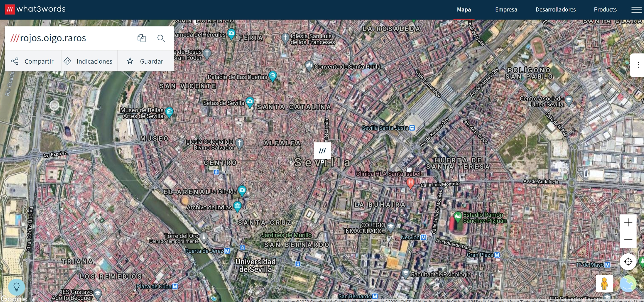Click the Archivo de Indias marker
The image size is (644, 302).
pyautogui.click(x=238, y=206)
